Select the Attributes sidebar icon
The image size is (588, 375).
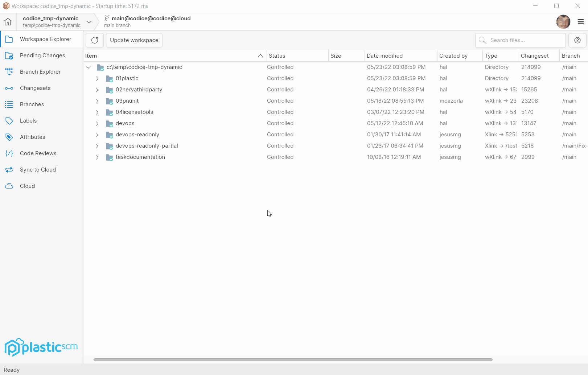[x=9, y=137]
